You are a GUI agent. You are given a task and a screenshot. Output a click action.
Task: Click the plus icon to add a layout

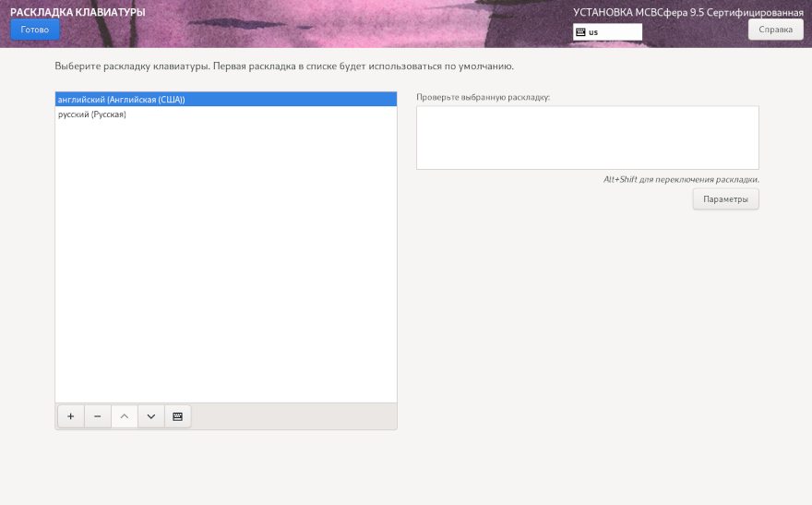(70, 416)
